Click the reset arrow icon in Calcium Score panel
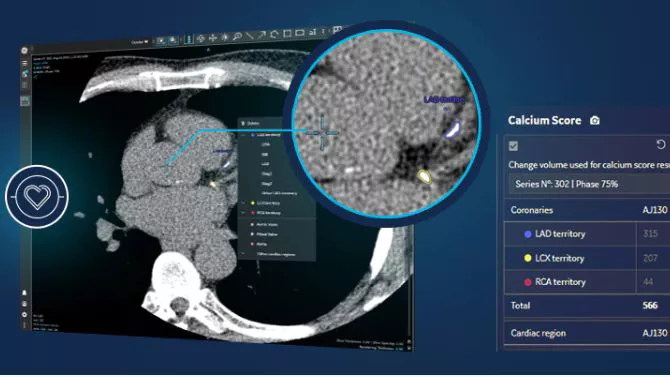 click(x=661, y=144)
